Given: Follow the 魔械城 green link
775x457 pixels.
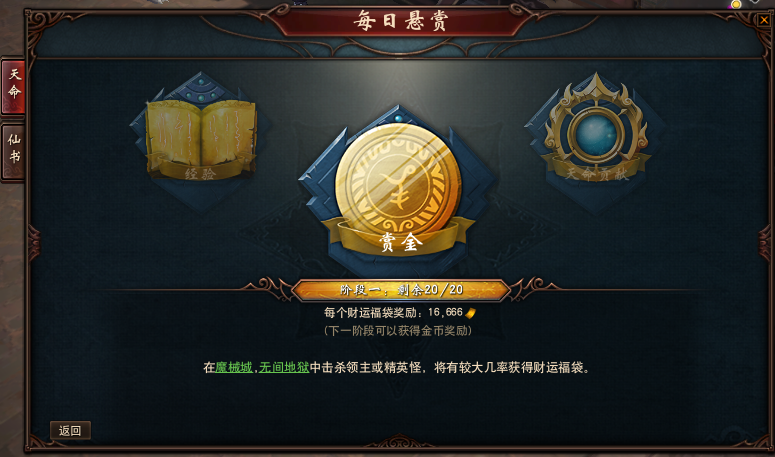Looking at the screenshot, I should coord(234,368).
